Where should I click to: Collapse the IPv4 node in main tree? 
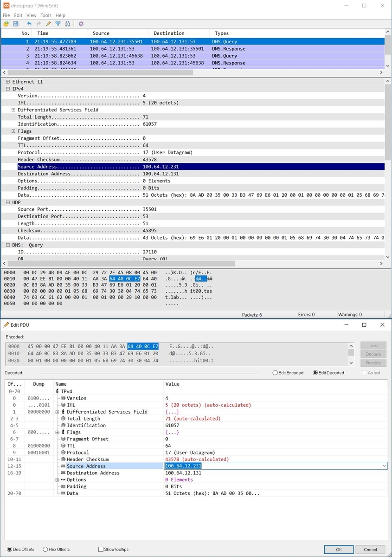point(8,89)
